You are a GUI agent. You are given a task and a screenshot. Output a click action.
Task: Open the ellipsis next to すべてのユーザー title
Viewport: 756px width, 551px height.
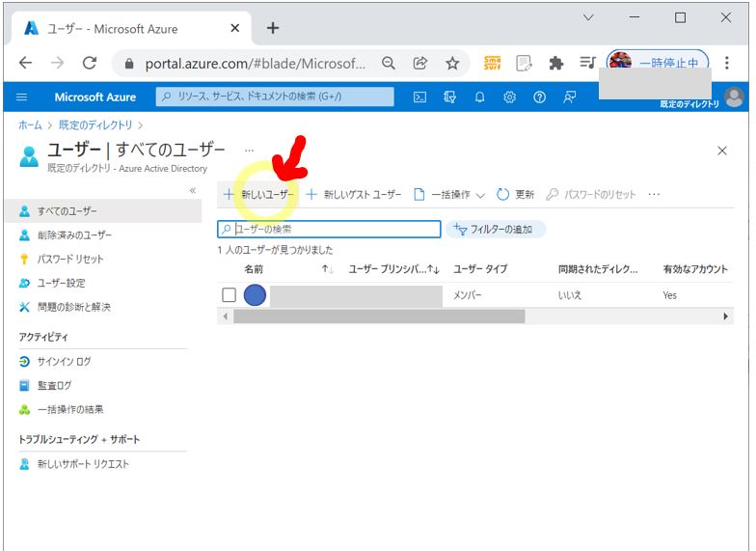click(x=249, y=151)
